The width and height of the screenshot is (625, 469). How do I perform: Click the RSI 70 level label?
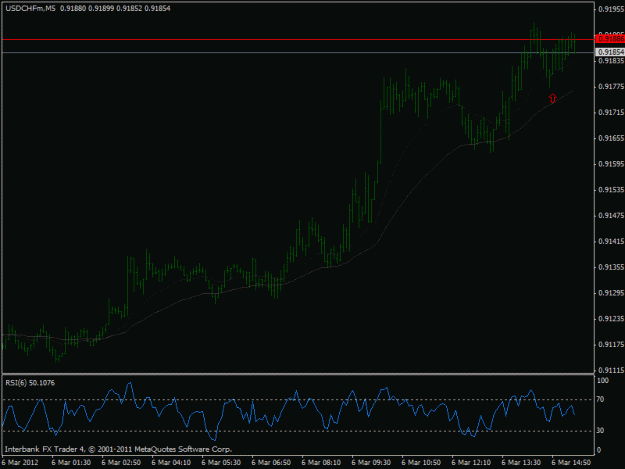click(x=600, y=399)
